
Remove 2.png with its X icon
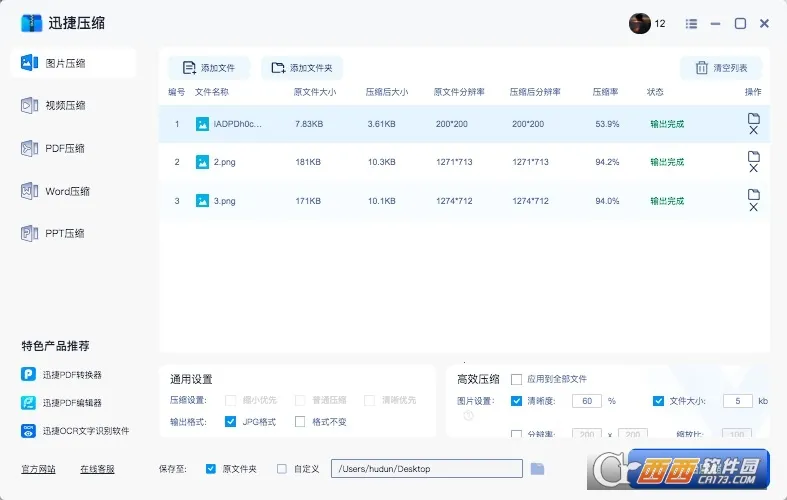point(753,168)
